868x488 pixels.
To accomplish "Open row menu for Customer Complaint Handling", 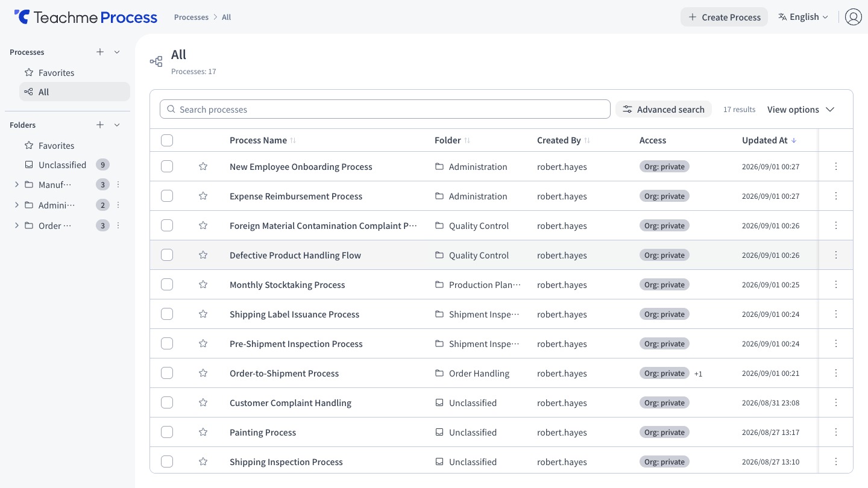I will [x=836, y=402].
